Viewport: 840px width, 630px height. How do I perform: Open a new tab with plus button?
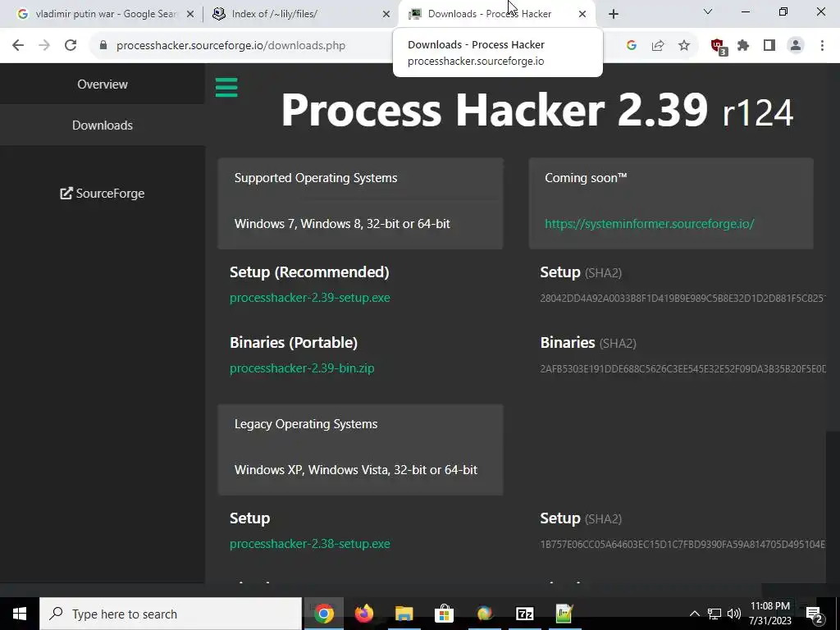[x=614, y=14]
